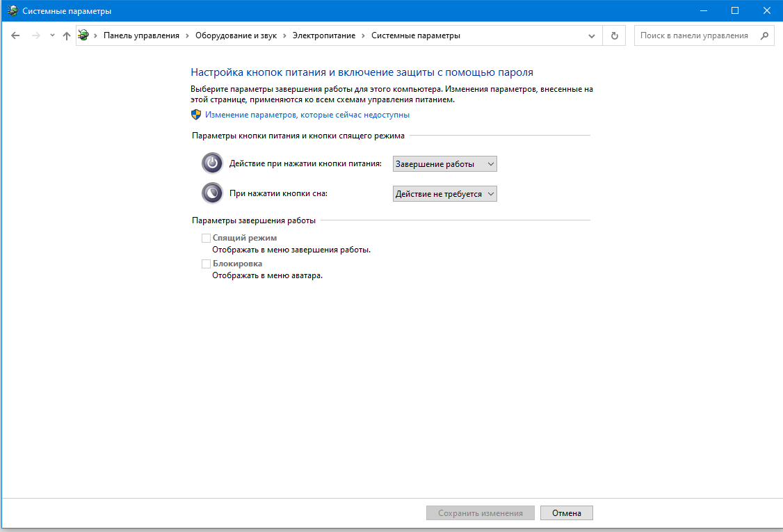This screenshot has height=532, width=783.
Task: Go up one level arrow
Action: 67,35
